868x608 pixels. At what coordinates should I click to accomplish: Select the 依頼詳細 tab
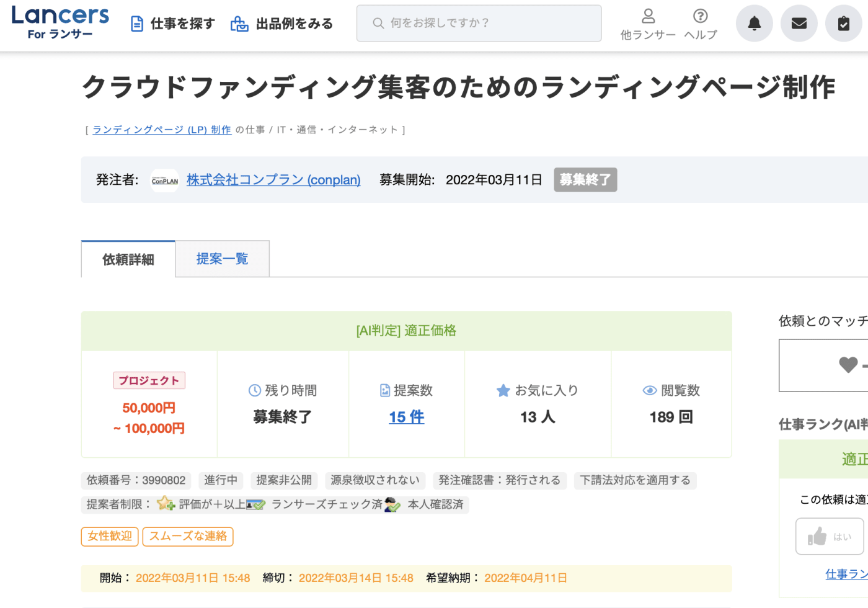tap(128, 259)
